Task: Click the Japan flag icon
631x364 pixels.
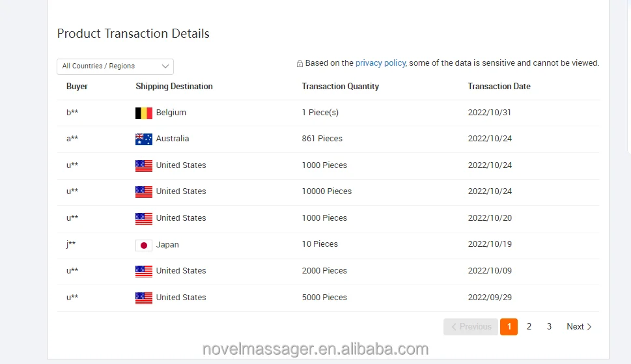Action: click(143, 245)
